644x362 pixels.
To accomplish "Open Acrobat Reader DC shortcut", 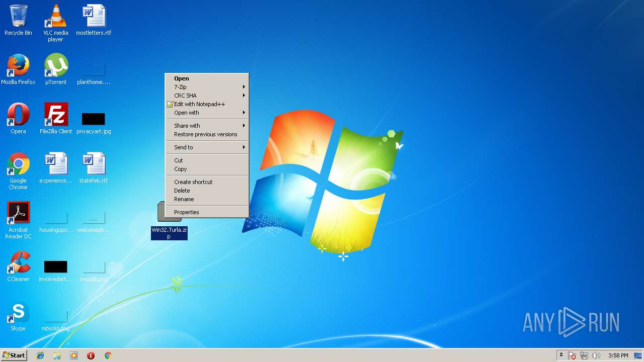I will 18,220.
